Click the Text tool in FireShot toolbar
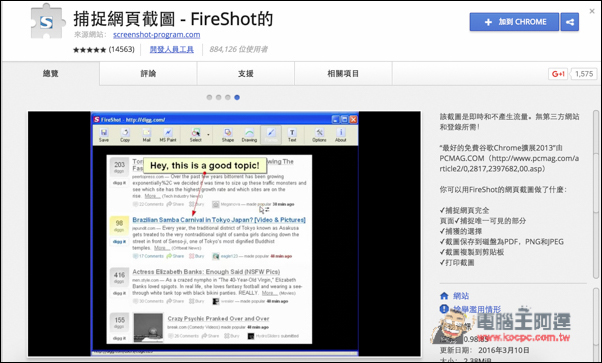The height and width of the screenshot is (363, 602). 292,135
